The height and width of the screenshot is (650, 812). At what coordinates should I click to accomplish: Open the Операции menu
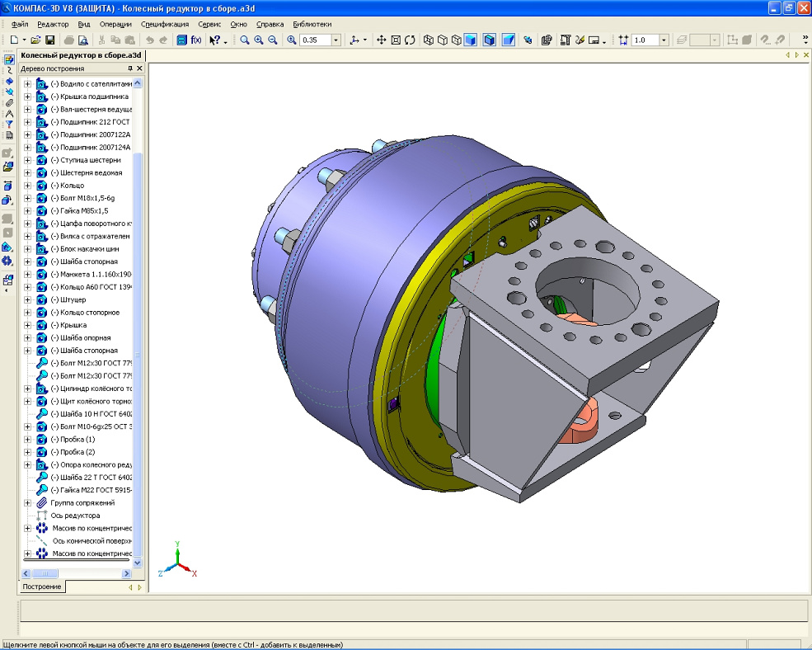pos(115,25)
